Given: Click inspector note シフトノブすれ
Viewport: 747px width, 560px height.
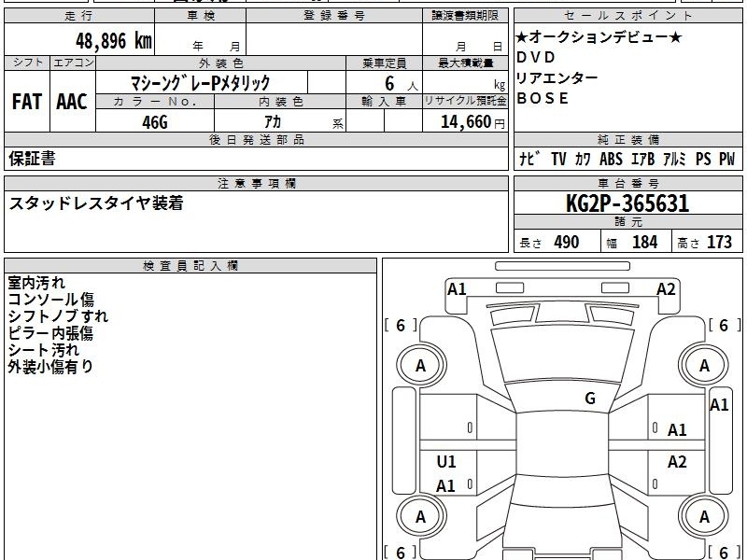Looking at the screenshot, I should click(58, 316).
